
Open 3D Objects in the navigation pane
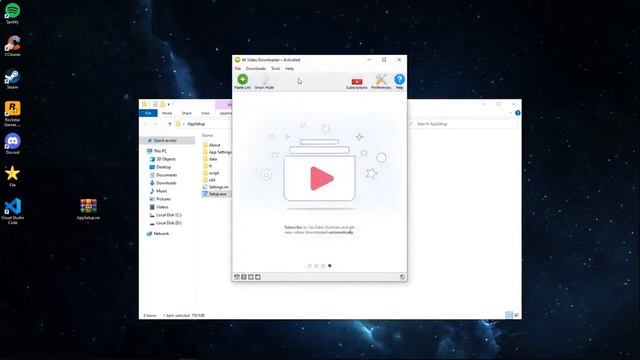coord(166,159)
